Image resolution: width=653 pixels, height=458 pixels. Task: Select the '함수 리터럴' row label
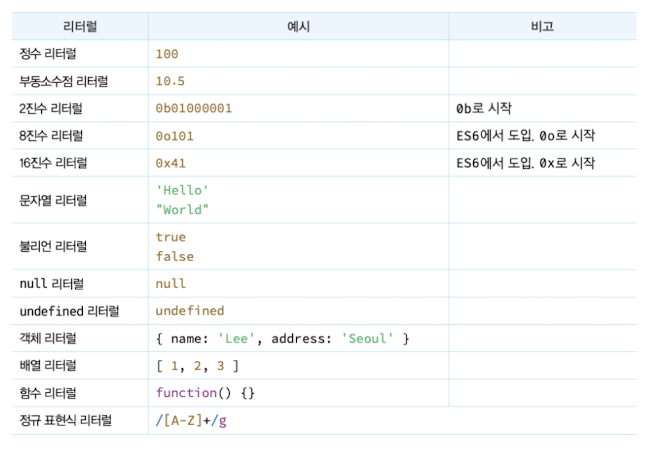point(48,393)
